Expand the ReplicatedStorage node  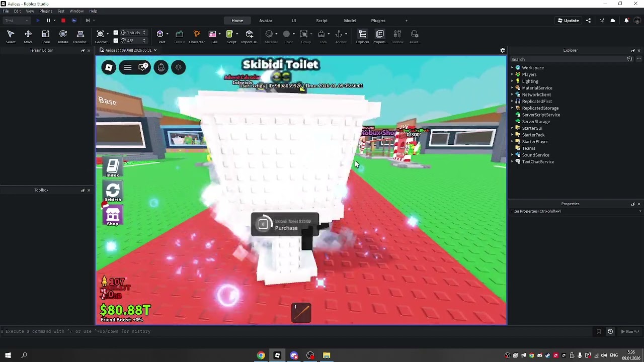coord(512,108)
